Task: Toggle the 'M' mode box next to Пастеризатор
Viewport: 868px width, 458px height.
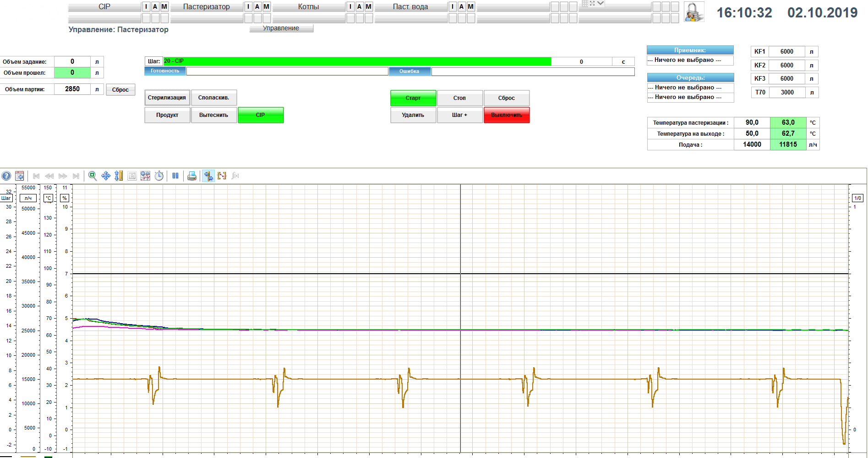Action: (x=266, y=6)
